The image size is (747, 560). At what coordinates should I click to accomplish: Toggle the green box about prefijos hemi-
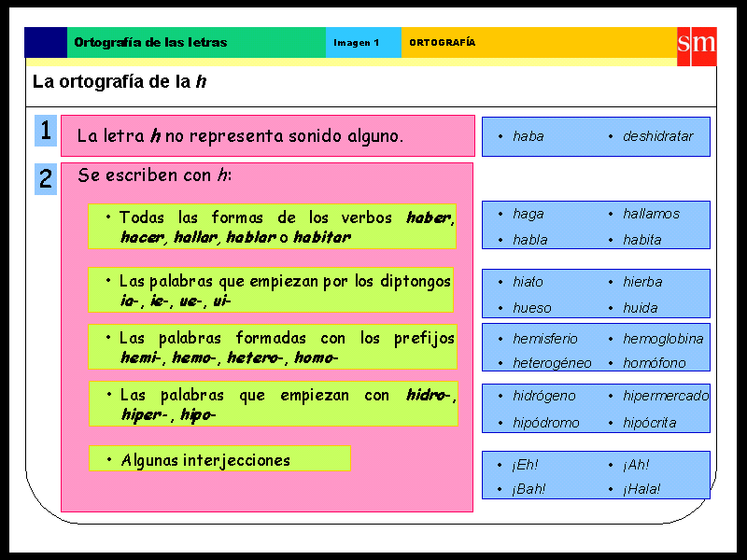[273, 346]
